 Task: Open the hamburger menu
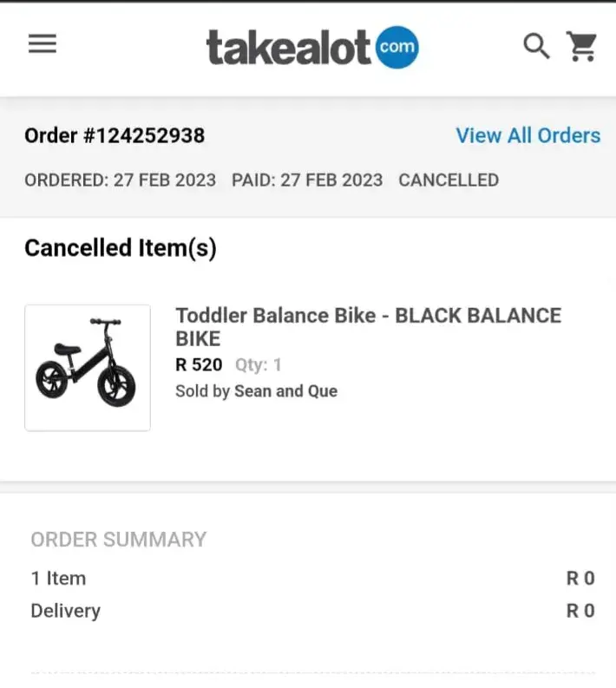42,44
